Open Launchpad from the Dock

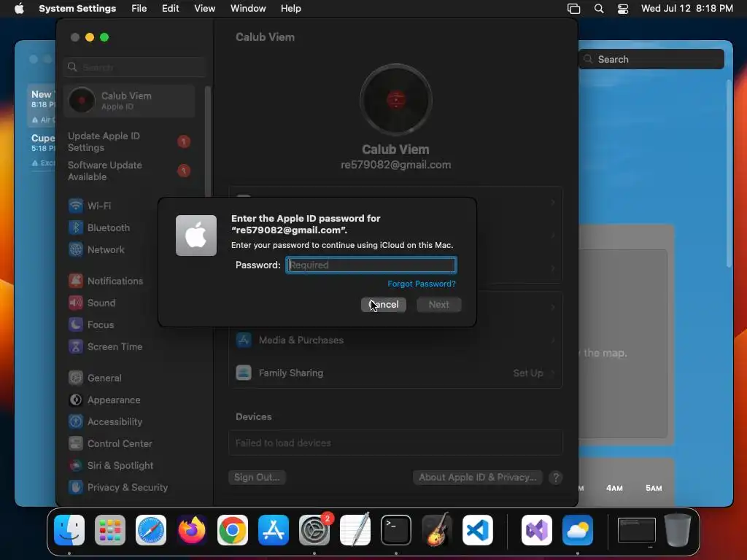pyautogui.click(x=110, y=530)
